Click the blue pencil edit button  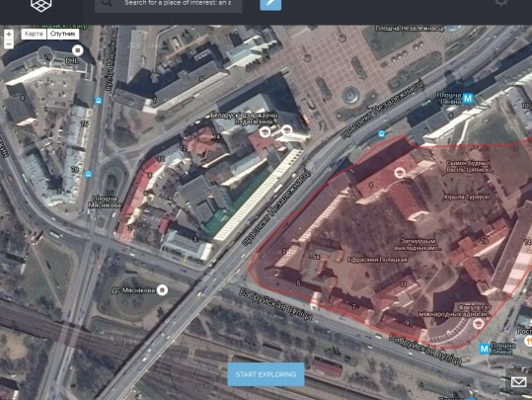pyautogui.click(x=270, y=4)
